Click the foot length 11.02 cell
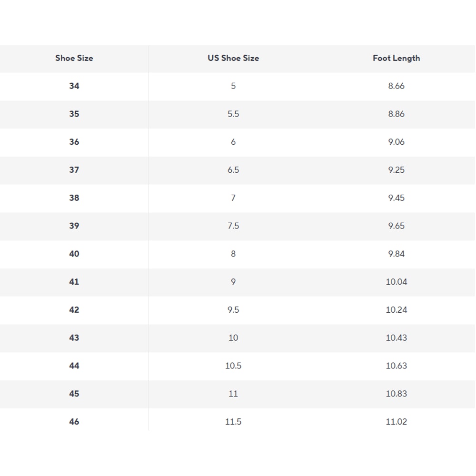The image size is (476, 476). coord(396,422)
